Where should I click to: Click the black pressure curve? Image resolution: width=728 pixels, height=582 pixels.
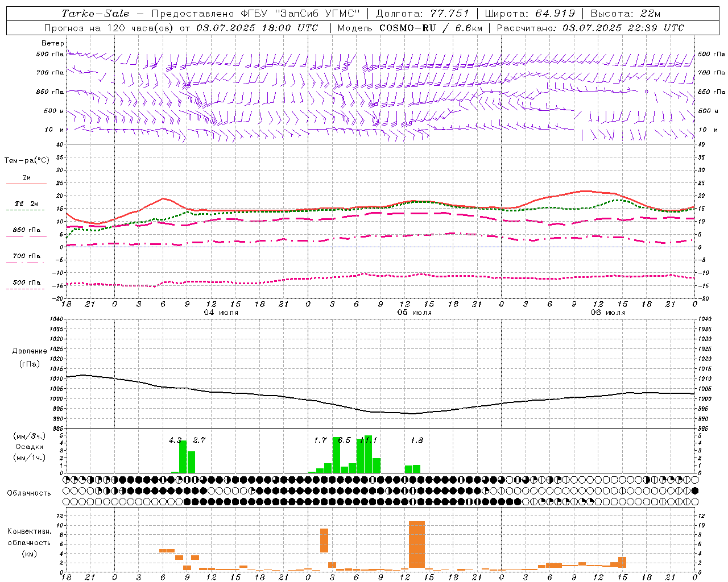[380, 411]
